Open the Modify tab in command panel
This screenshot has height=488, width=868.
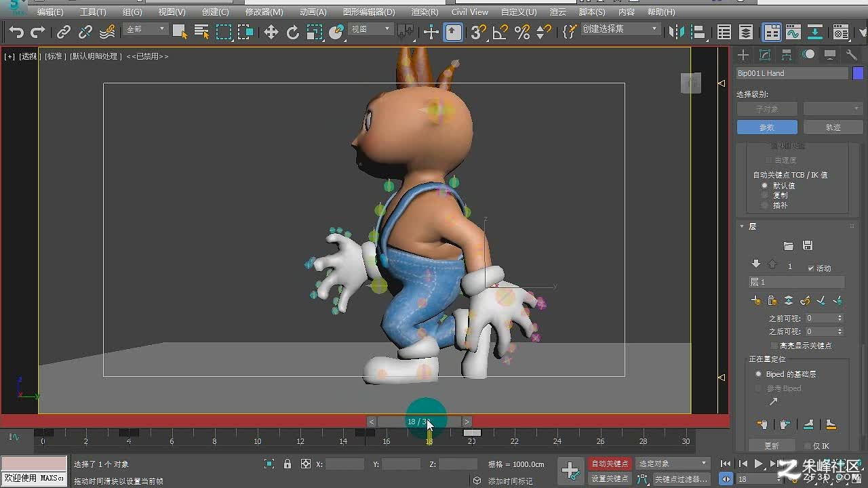coord(766,55)
